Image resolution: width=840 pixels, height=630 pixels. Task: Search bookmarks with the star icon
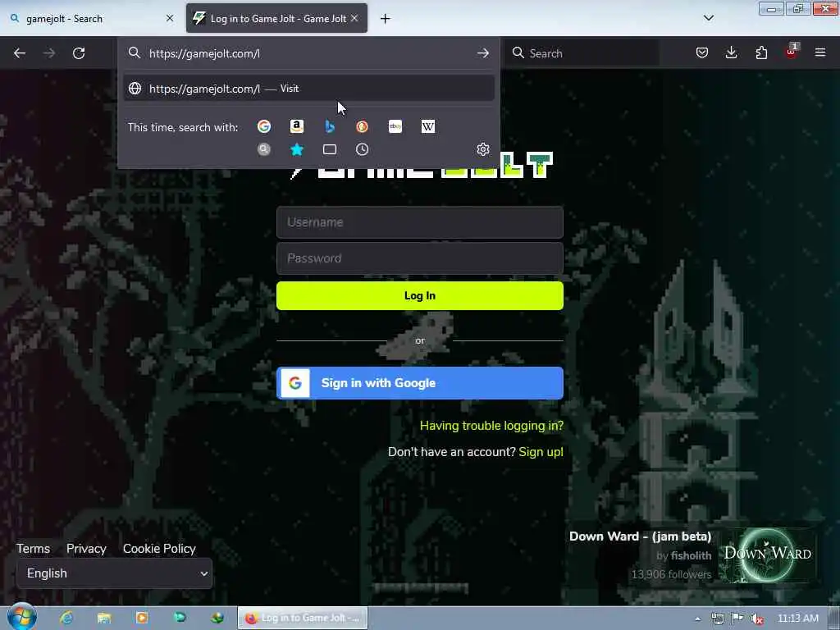point(297,149)
